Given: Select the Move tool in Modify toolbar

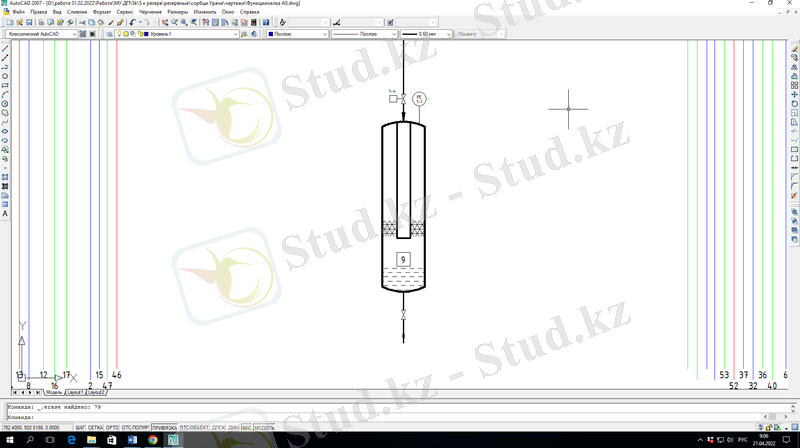Looking at the screenshot, I should click(794, 94).
